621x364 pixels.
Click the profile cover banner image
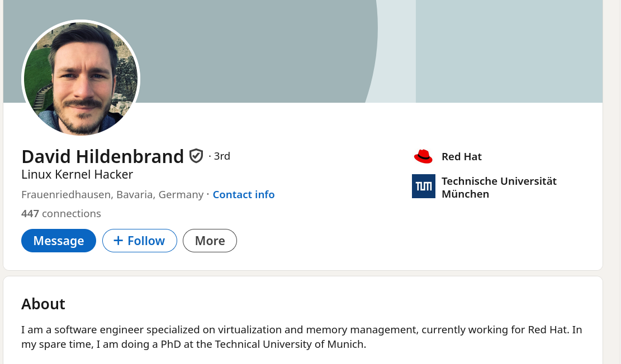click(x=252, y=50)
